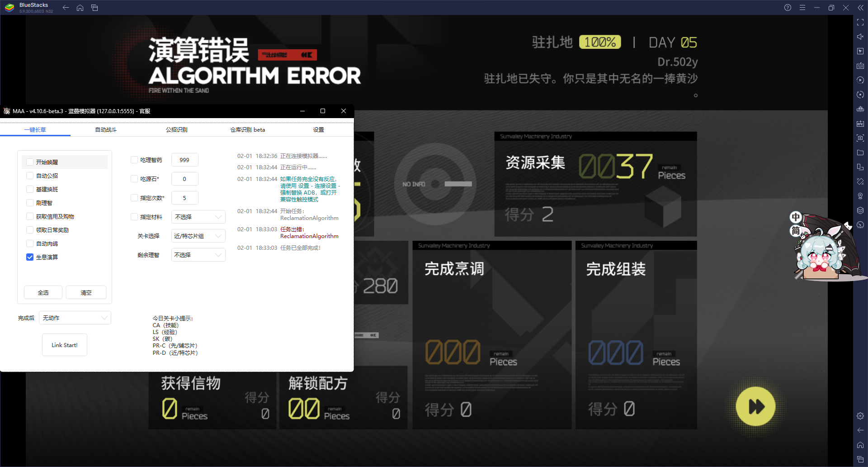Enable the 指定材料 checkbox
This screenshot has width=868, height=467.
click(134, 217)
